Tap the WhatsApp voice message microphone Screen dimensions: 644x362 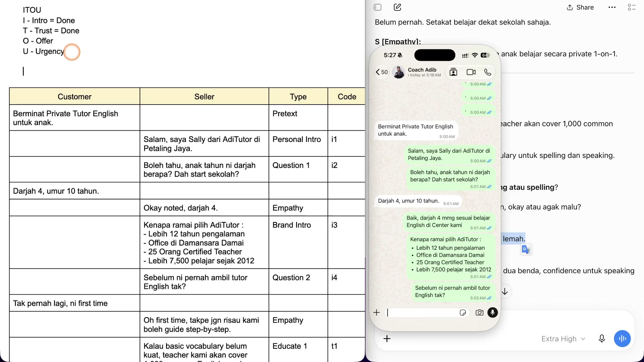point(493,313)
